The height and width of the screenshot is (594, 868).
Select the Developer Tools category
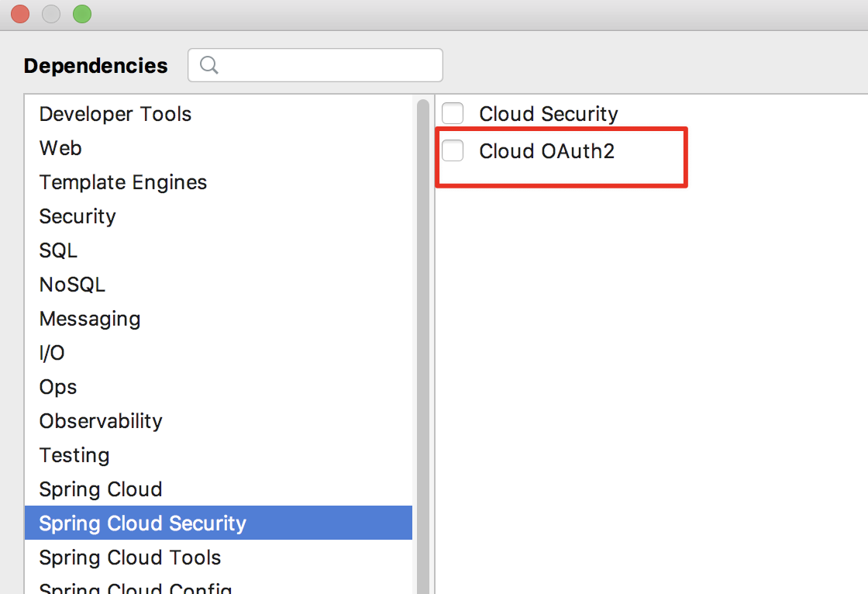[x=115, y=114]
